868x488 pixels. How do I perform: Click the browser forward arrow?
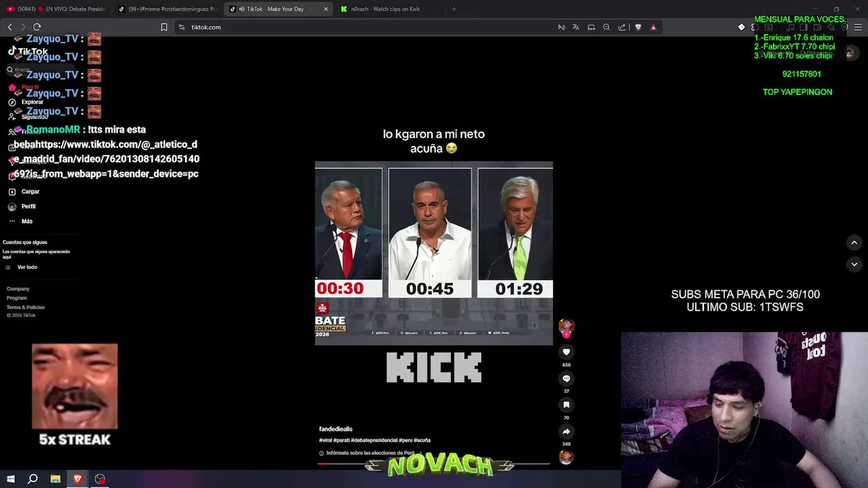23,27
